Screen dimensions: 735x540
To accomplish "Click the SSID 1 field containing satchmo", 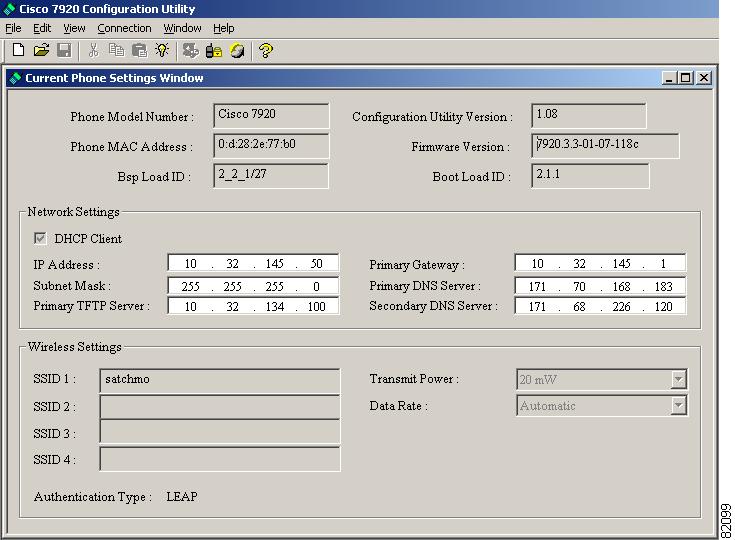I will (x=220, y=380).
